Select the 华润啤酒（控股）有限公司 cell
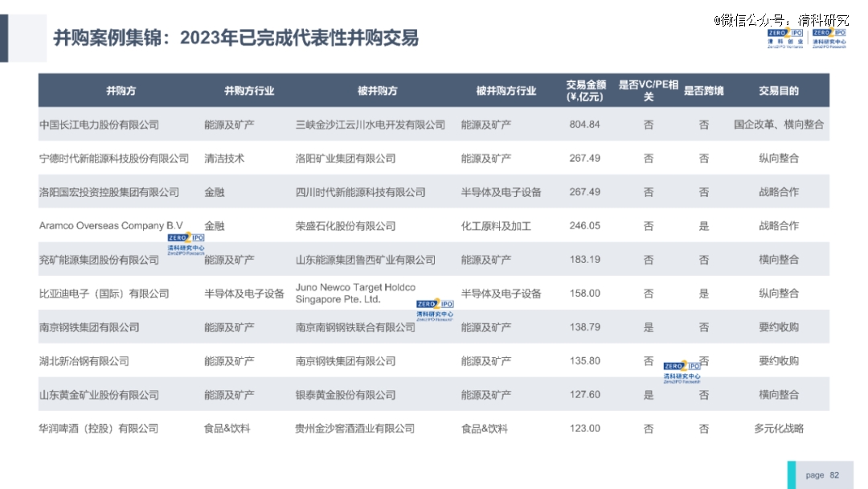The width and height of the screenshot is (868, 489). [99, 429]
